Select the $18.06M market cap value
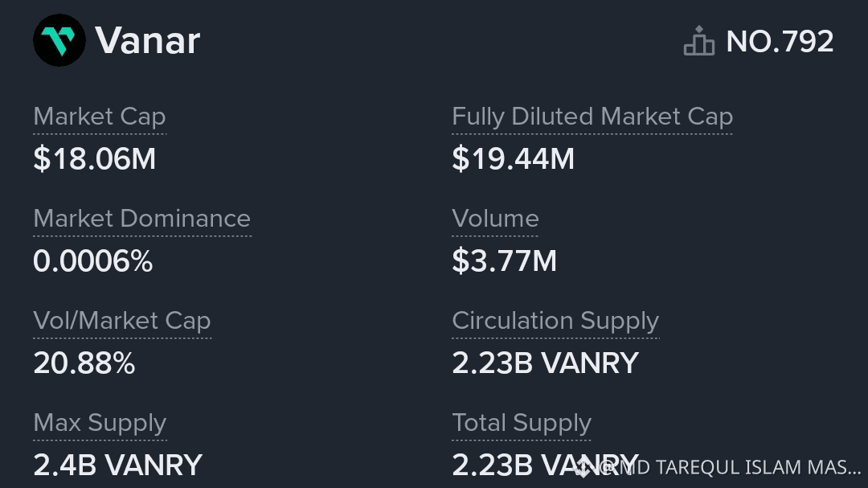The height and width of the screenshot is (488, 868). point(95,159)
